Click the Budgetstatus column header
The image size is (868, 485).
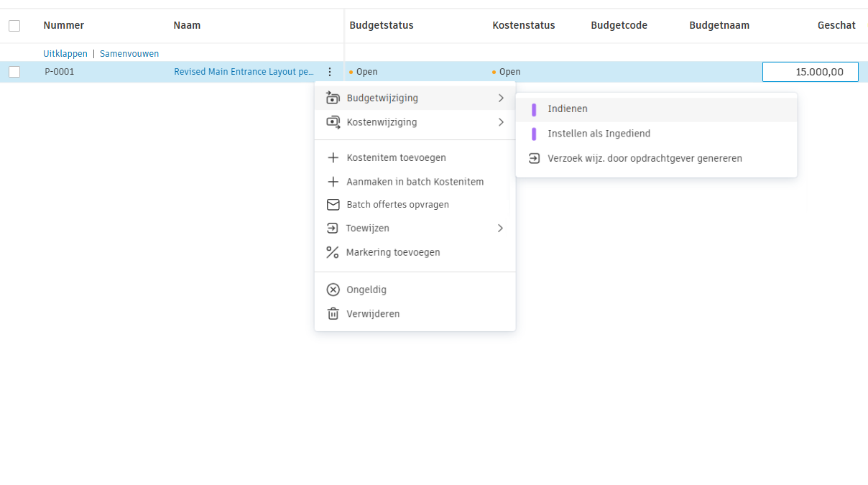tap(382, 25)
